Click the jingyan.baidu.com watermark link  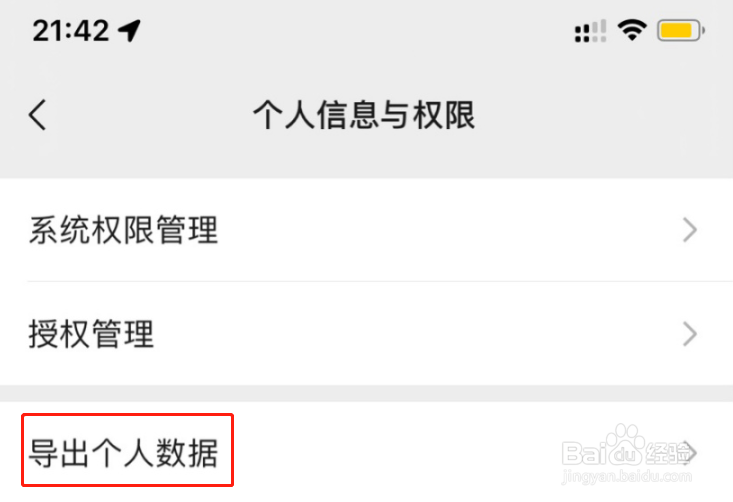coord(627,477)
